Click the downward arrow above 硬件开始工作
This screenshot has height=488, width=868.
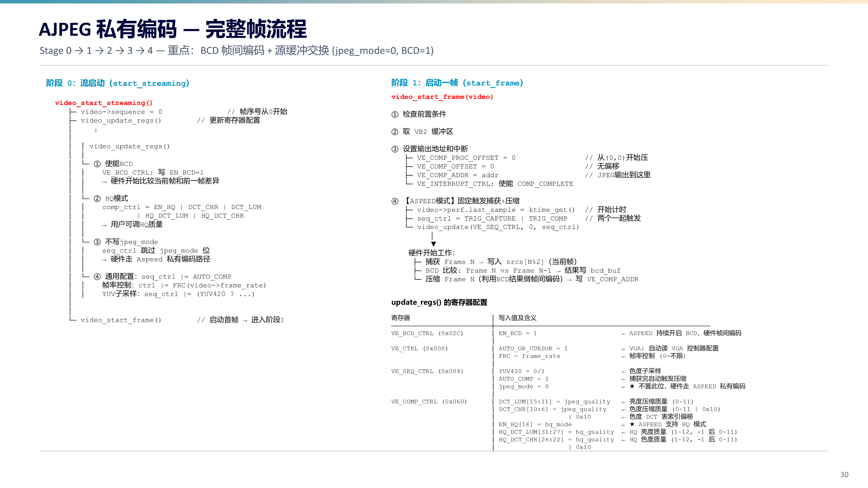pos(433,239)
